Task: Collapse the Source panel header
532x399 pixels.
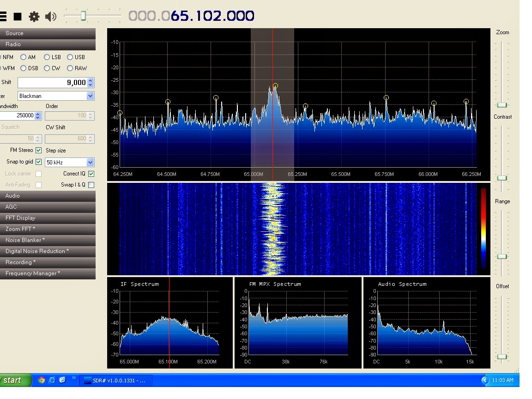Action: pyautogui.click(x=48, y=33)
